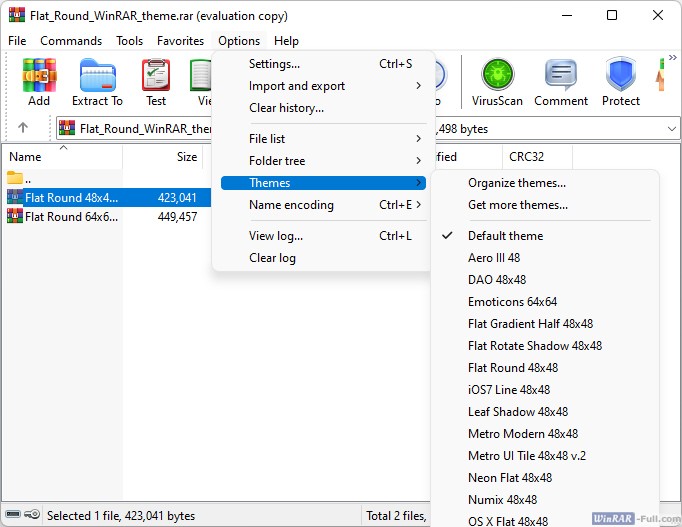The width and height of the screenshot is (682, 527).
Task: Click the Comment toolbar icon
Action: click(561, 81)
